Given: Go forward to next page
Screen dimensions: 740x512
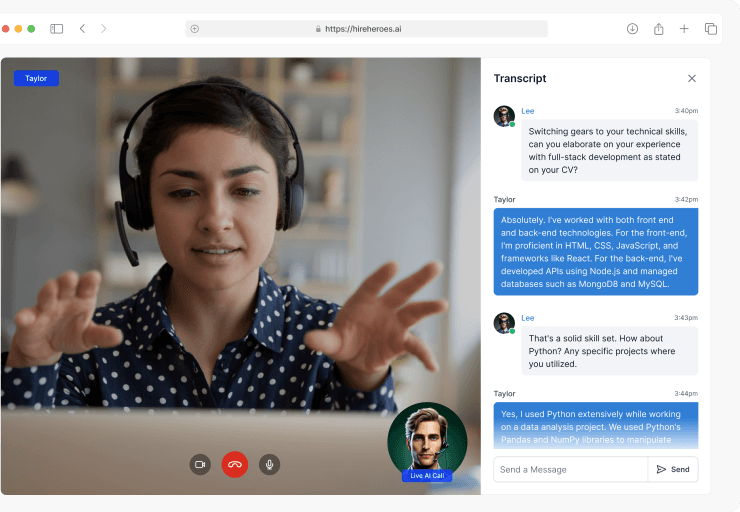Looking at the screenshot, I should [x=103, y=29].
